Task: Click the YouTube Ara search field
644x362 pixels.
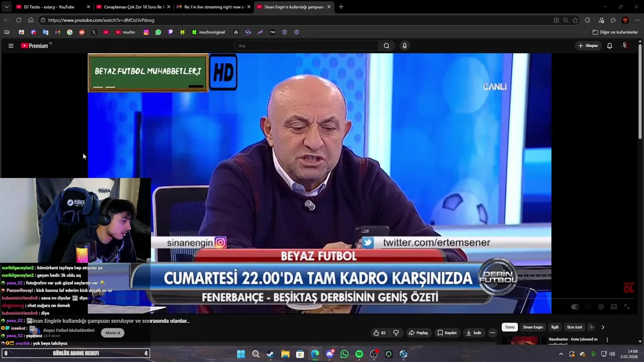Action: tap(306, 46)
